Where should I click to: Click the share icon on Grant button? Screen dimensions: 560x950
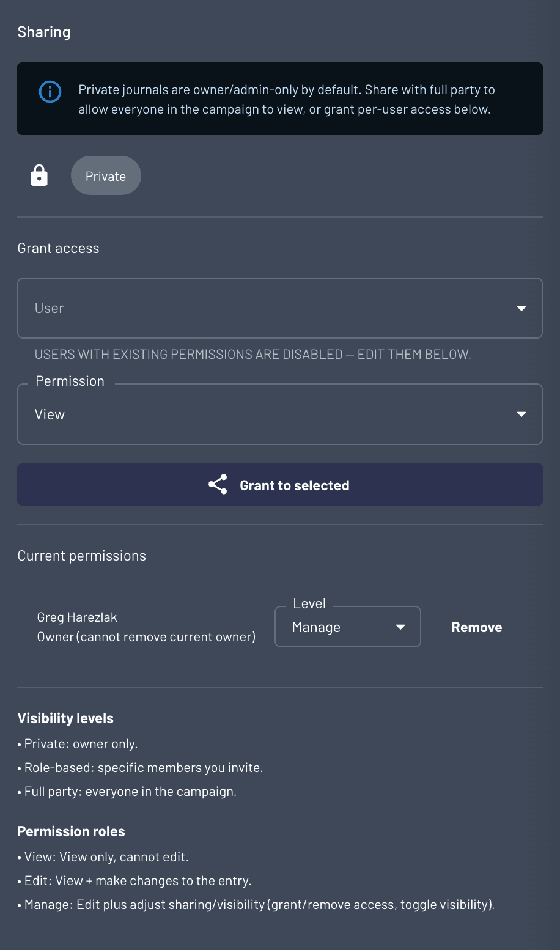pyautogui.click(x=218, y=485)
